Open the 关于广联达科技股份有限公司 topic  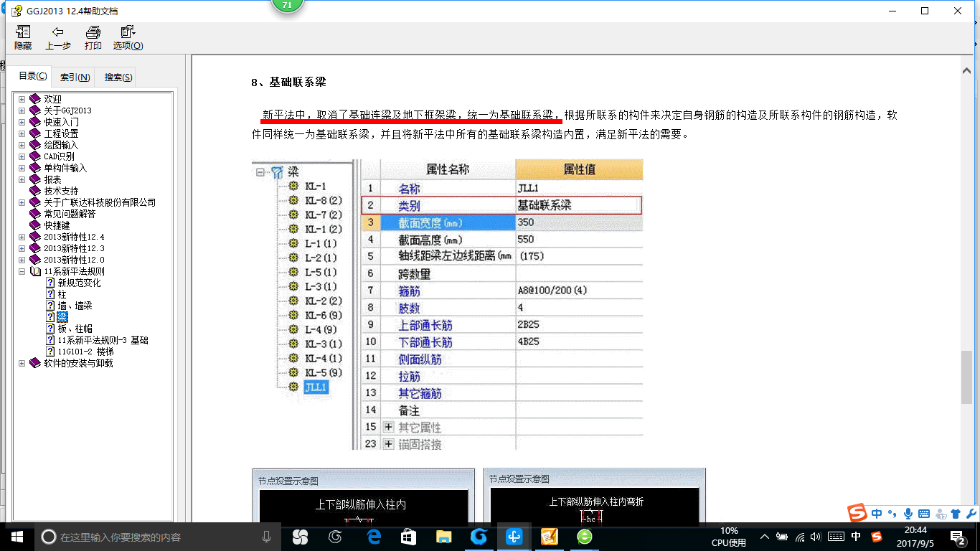[100, 202]
